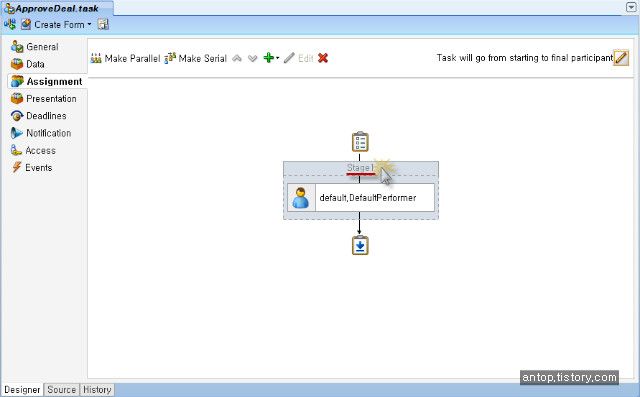Move participant up with the up arrow

[237, 58]
